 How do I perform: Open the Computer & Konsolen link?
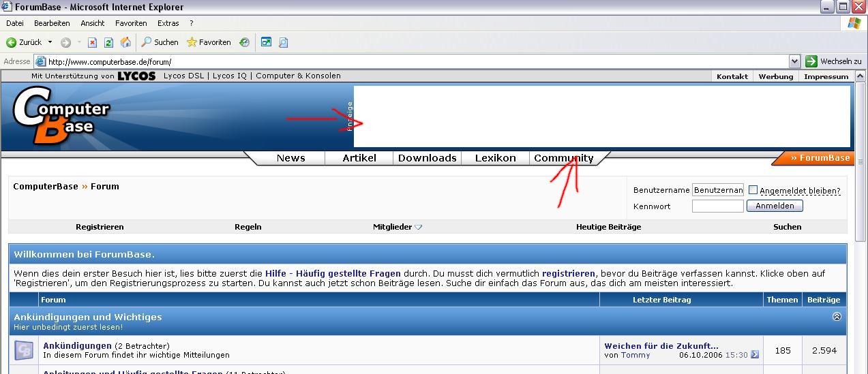(298, 76)
